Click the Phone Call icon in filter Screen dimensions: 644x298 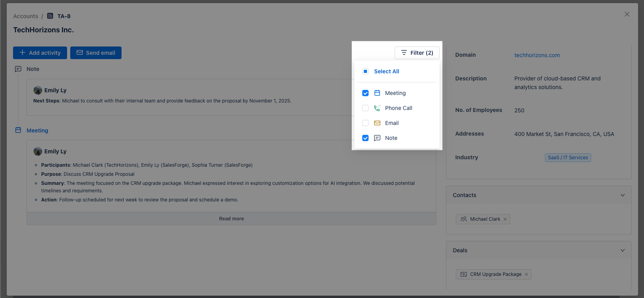(377, 108)
